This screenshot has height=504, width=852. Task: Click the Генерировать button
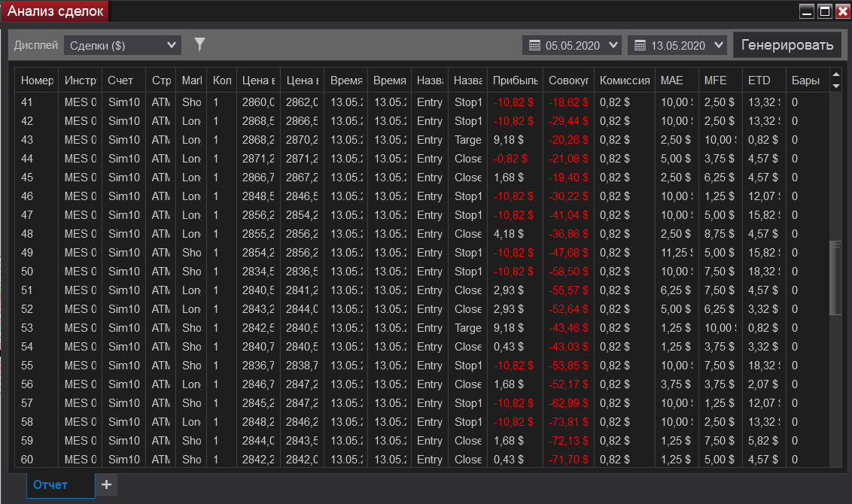787,45
